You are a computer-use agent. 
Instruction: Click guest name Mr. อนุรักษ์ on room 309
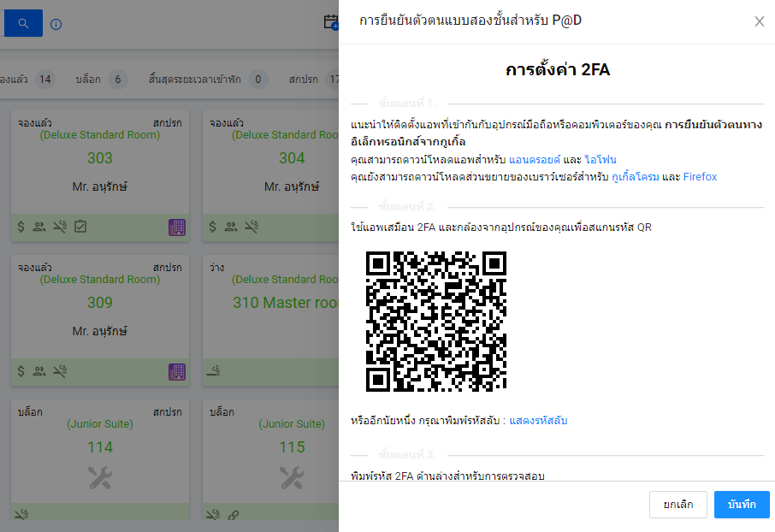[100, 331]
